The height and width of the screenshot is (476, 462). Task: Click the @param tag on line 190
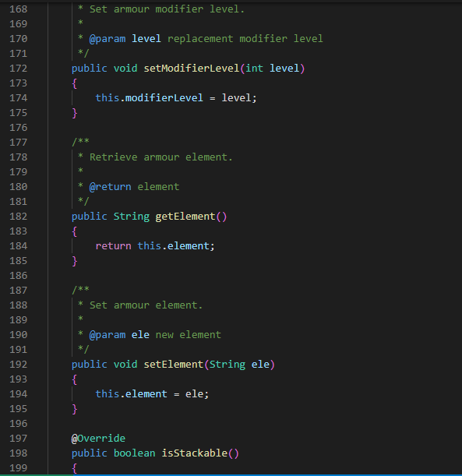108,335
